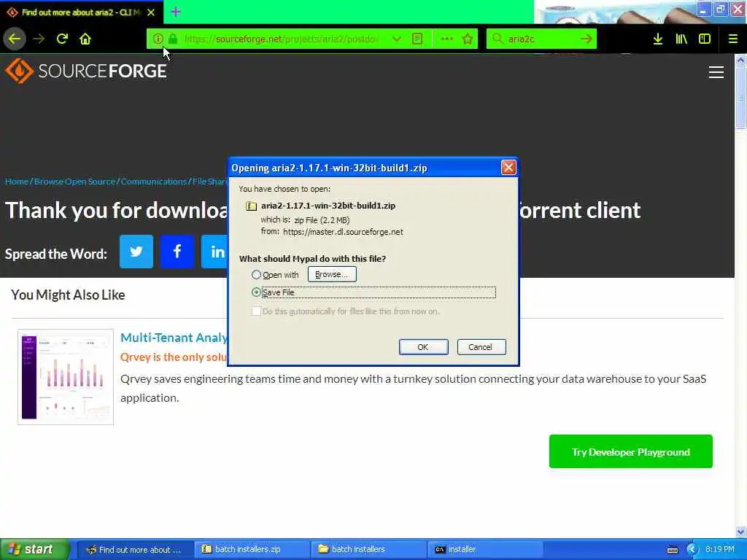Screen dimensions: 747x560
Task: Switch to 'batch installers' folder taskbar item
Action: coord(368,550)
